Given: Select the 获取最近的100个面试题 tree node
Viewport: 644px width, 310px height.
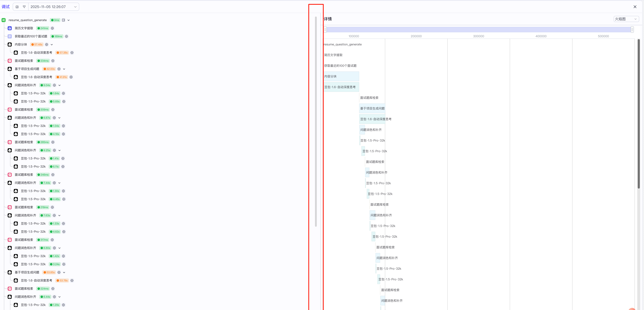Looking at the screenshot, I should point(31,36).
